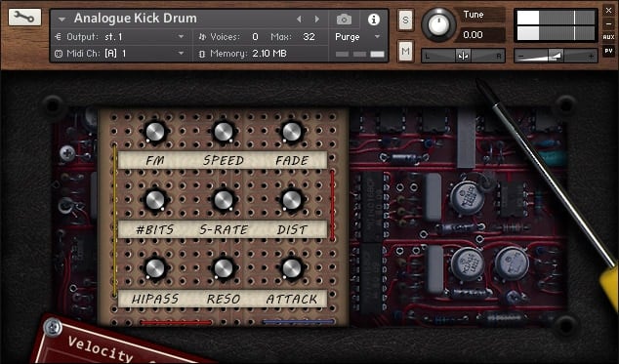Viewport: 619px width, 364px height.
Task: Go to next instrument preset arrow
Action: tap(316, 19)
